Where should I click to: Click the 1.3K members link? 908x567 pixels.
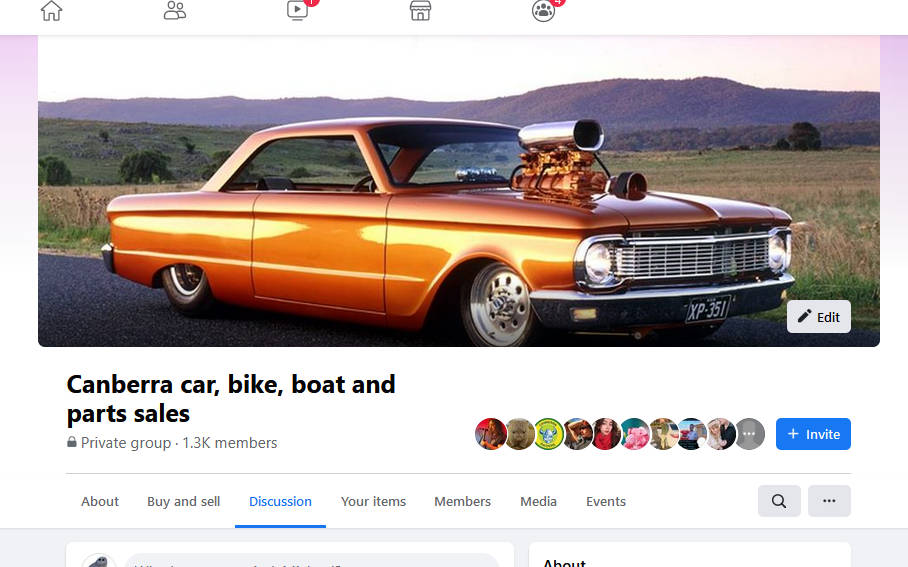click(x=229, y=442)
